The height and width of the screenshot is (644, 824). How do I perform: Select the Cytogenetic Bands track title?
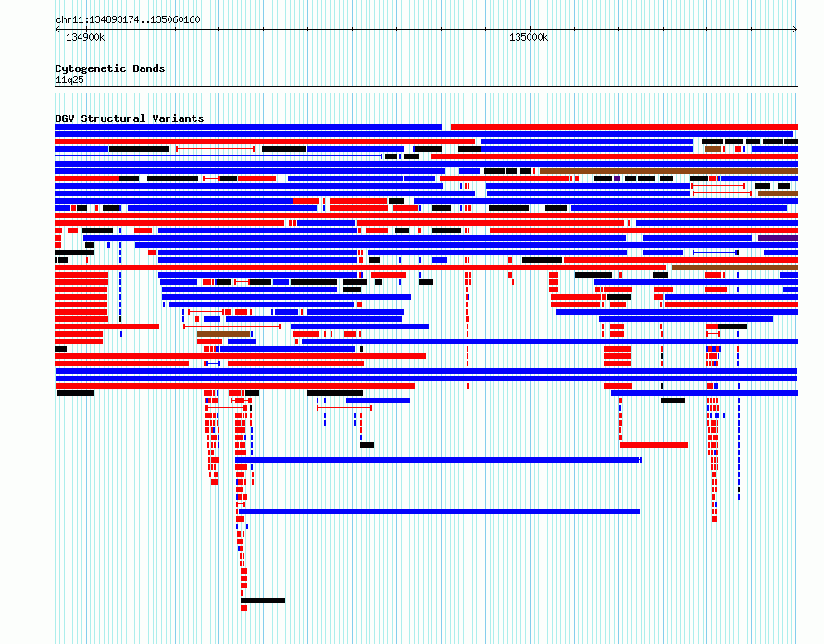coord(110,68)
